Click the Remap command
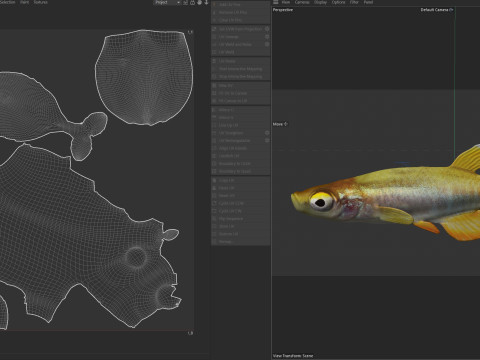480x360 pixels. pyautogui.click(x=240, y=242)
